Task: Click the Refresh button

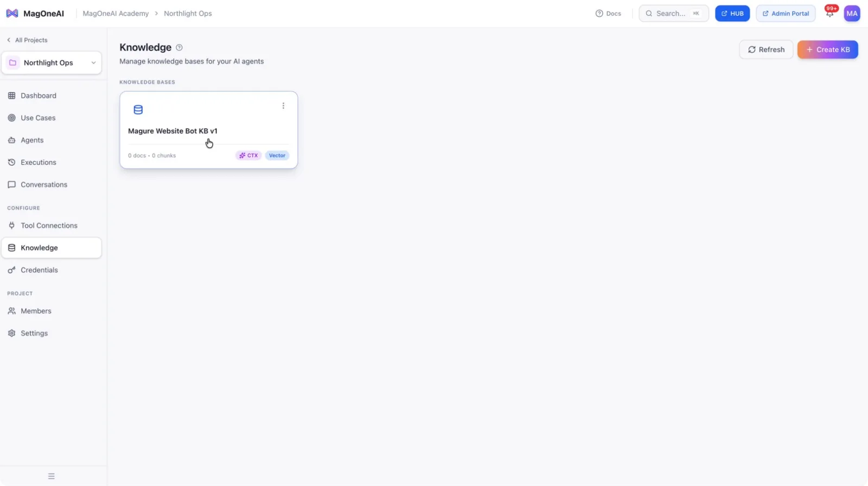Action: [766, 49]
